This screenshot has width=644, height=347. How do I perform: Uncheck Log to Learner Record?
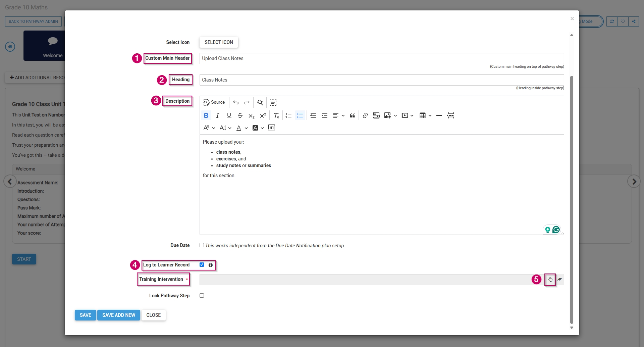point(202,265)
